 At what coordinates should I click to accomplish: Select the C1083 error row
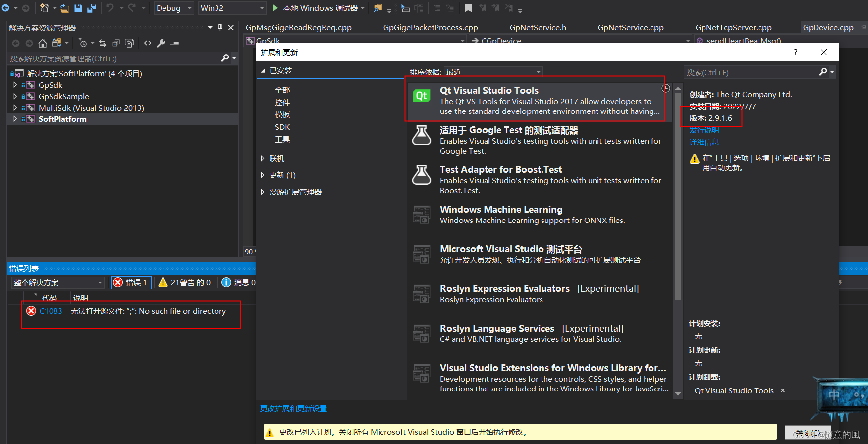point(131,311)
